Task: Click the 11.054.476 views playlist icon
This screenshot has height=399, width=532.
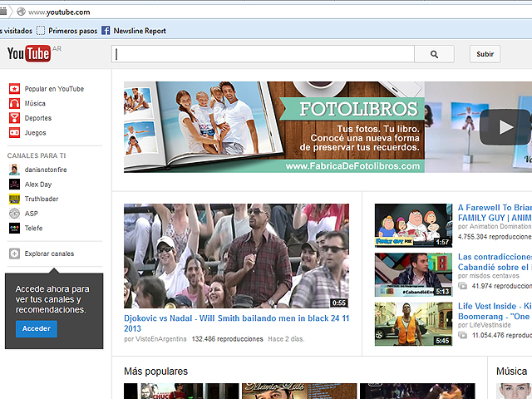Action: tap(462, 335)
